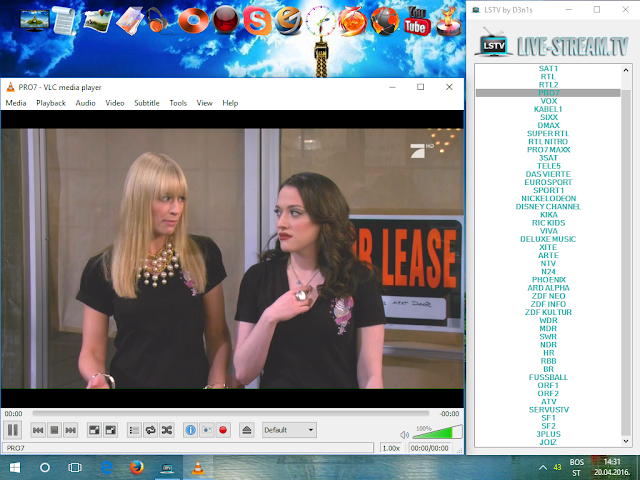Select the ZDF NEO channel
Image resolution: width=640 pixels, height=480 pixels.
coord(548,296)
